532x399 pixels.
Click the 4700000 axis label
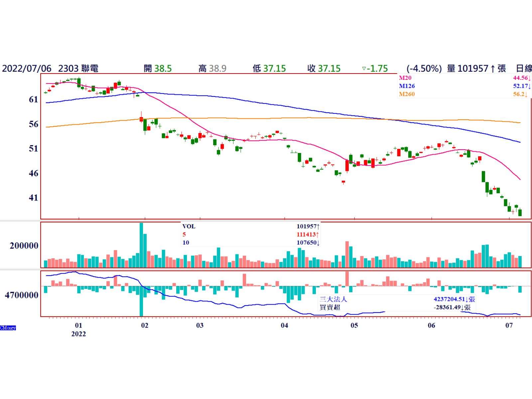[x=22, y=295]
